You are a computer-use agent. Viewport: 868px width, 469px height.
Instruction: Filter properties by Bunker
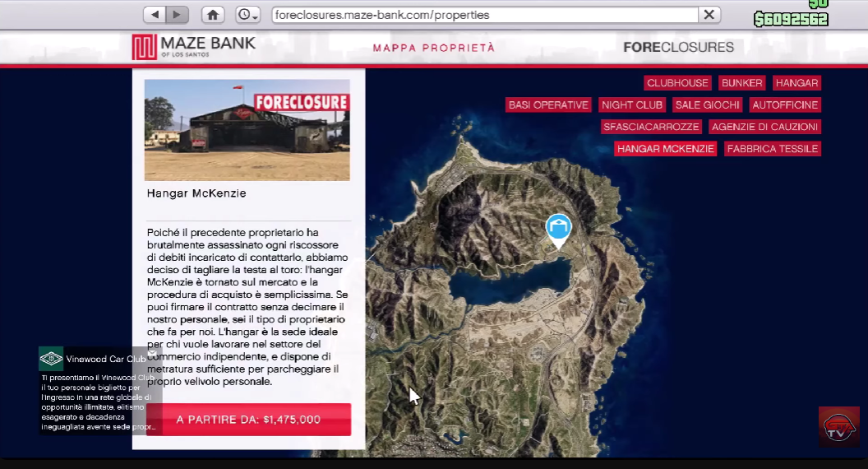(x=741, y=83)
